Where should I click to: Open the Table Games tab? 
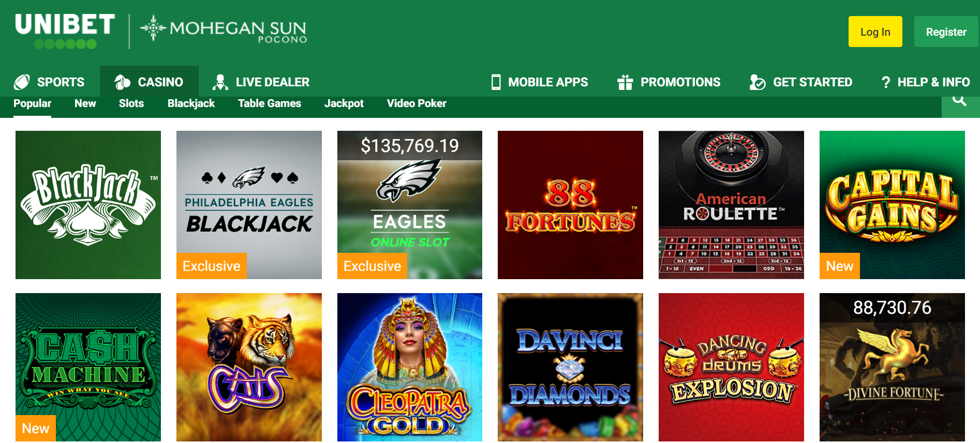[x=270, y=103]
